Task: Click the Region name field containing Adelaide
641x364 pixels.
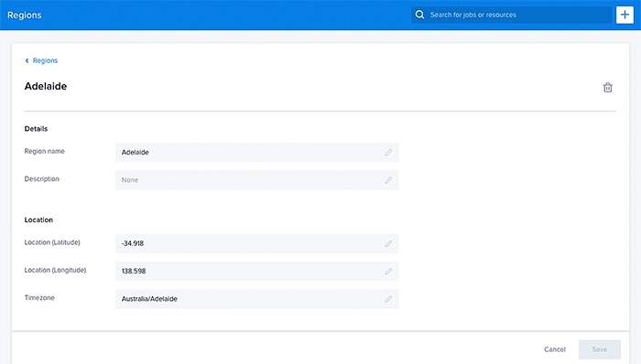Action: click(x=256, y=152)
